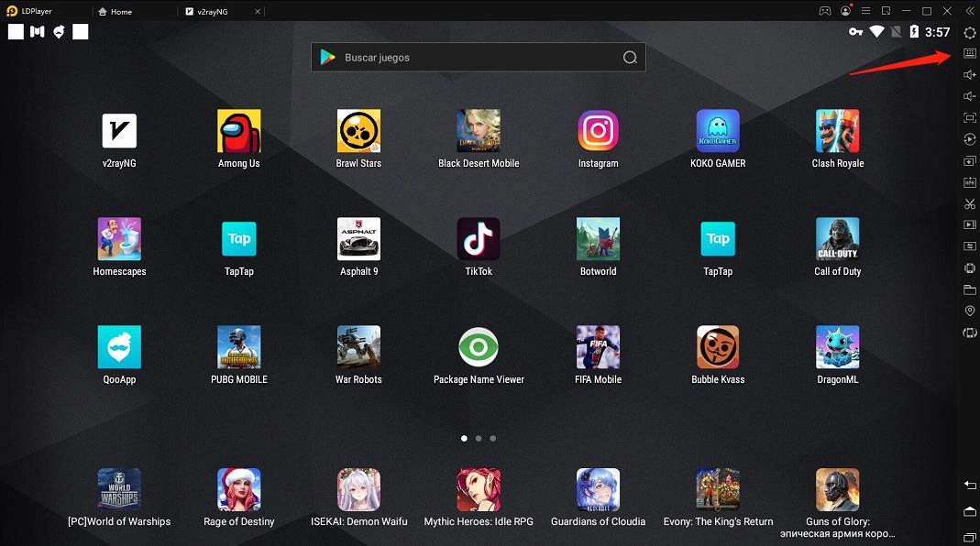
Task: Open Bubble Kvass app
Action: pyautogui.click(x=718, y=346)
